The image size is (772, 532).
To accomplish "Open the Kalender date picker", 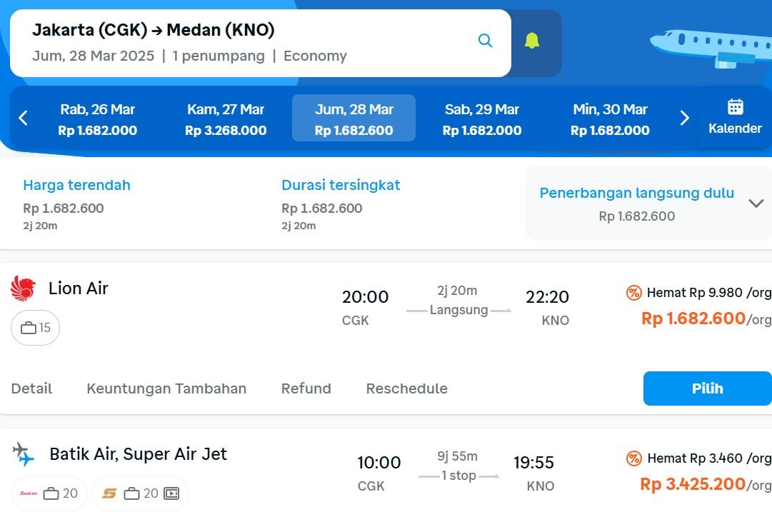I will [735, 118].
